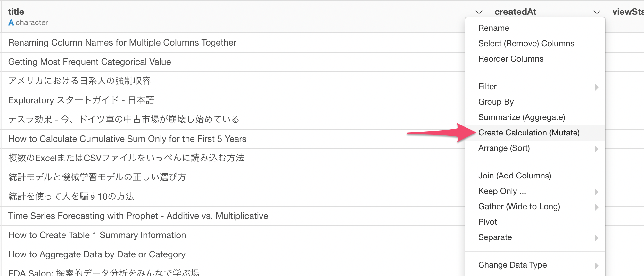Select the 'Getting Most Frequent Categorical Value' row
The height and width of the screenshot is (276, 644).
[x=89, y=62]
